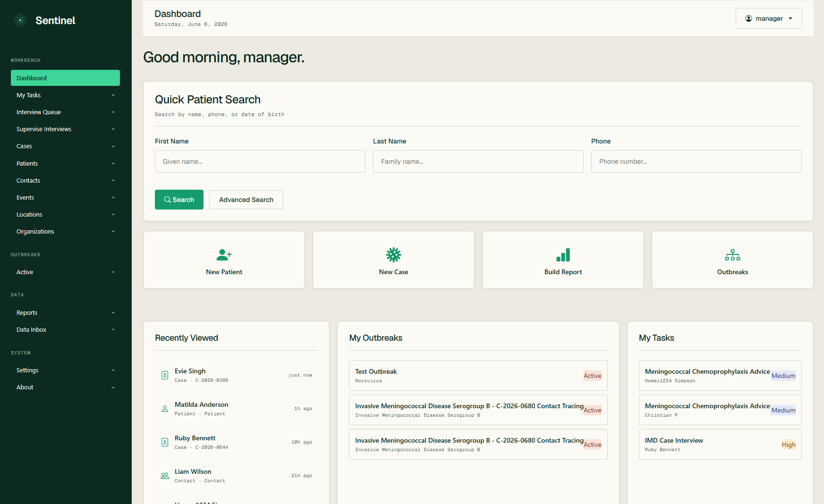
Task: Click the New Patient card label
Action: tap(224, 272)
